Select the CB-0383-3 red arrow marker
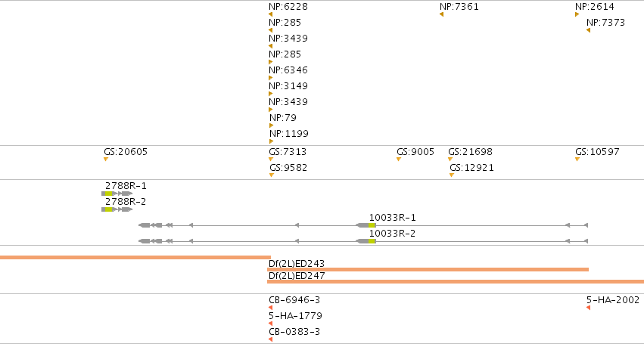 pyautogui.click(x=270, y=339)
